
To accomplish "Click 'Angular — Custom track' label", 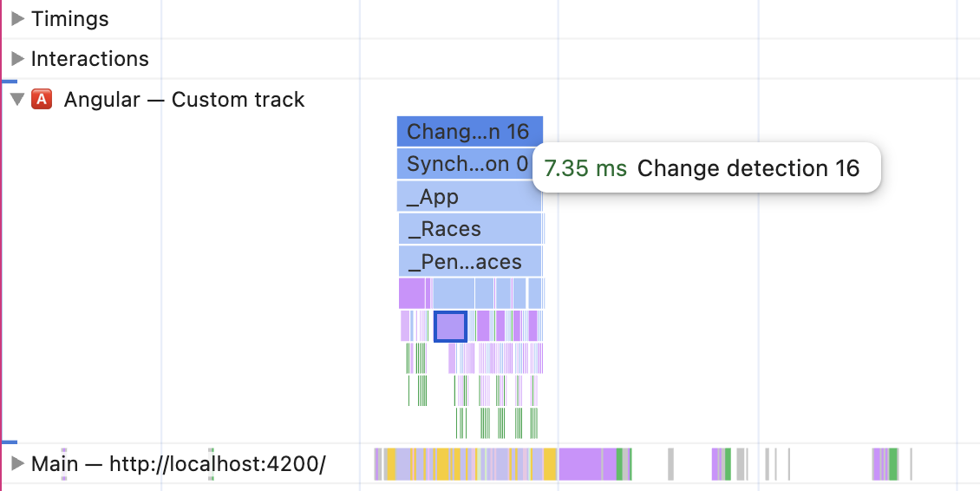I will tap(184, 100).
